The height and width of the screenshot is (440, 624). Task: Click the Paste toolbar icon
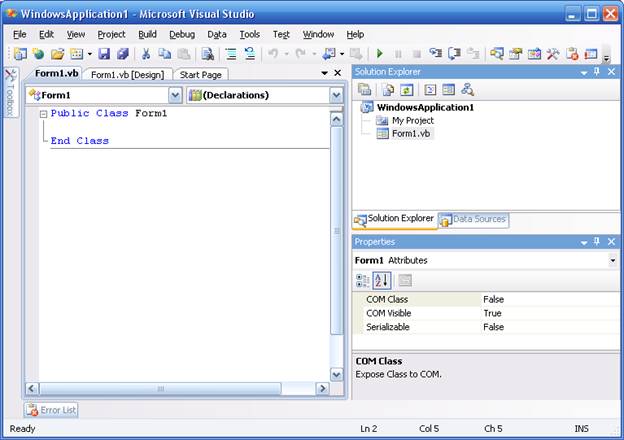[x=183, y=53]
